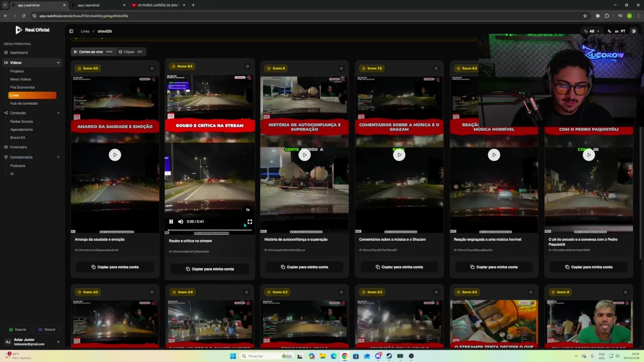Open the Chrome three-dot menu
Viewport: 644px width, 362px height.
point(638,16)
